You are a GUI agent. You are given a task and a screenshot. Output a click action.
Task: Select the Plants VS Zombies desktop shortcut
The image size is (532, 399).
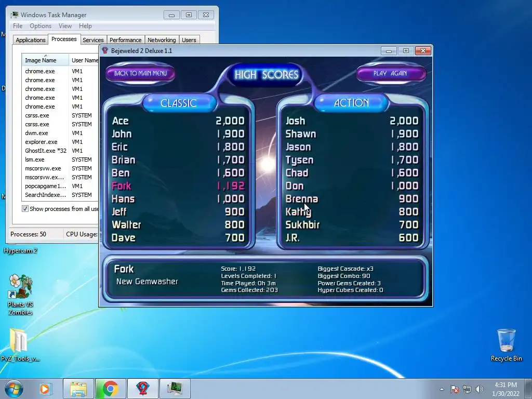click(x=20, y=295)
